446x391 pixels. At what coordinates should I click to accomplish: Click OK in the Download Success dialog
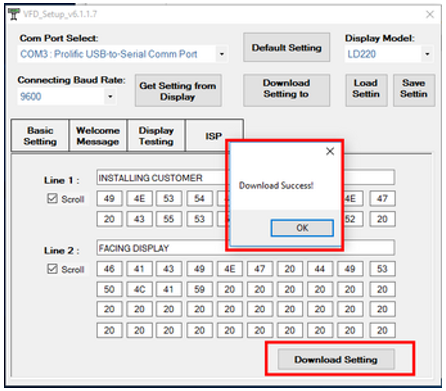coord(302,228)
